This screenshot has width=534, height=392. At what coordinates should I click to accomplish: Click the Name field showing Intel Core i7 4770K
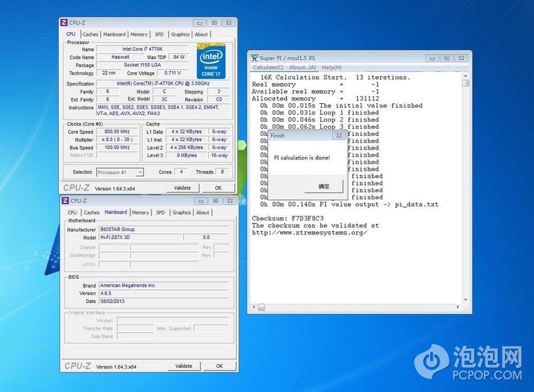(x=143, y=49)
